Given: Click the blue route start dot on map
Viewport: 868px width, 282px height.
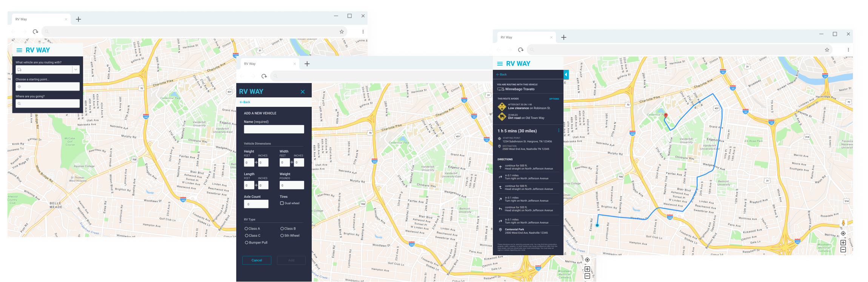Looking at the screenshot, I should click(x=597, y=225).
